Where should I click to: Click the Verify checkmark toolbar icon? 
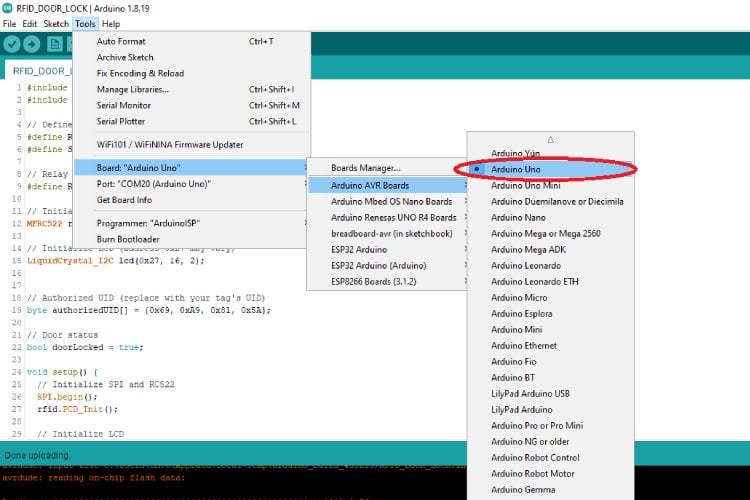11,44
